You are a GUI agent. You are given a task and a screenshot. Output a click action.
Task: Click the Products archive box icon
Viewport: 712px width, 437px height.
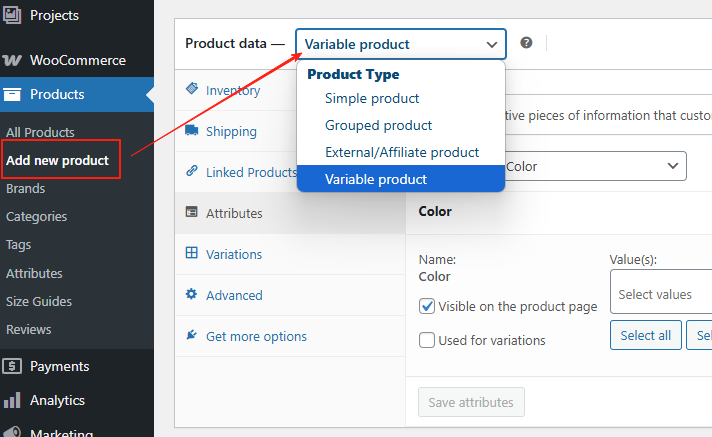(x=13, y=95)
